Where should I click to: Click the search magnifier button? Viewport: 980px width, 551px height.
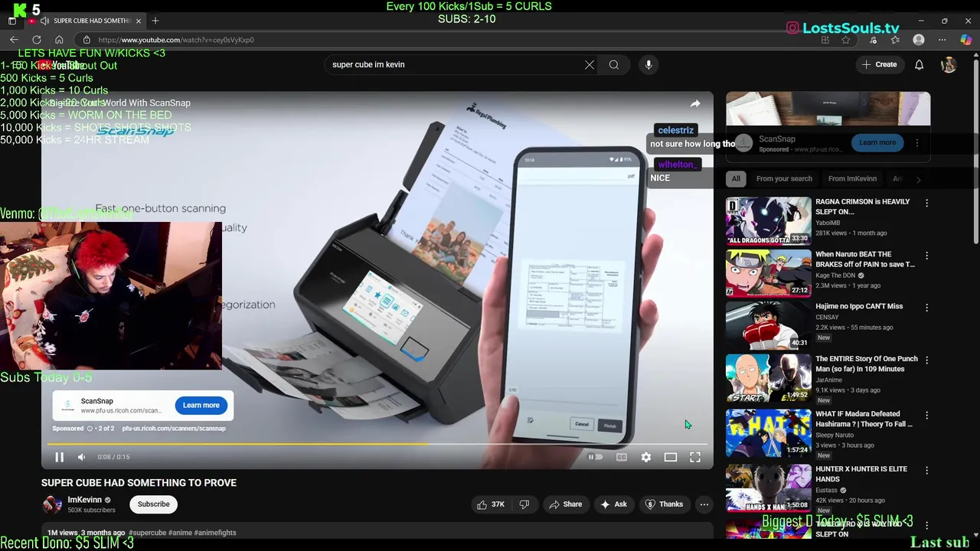pos(614,65)
